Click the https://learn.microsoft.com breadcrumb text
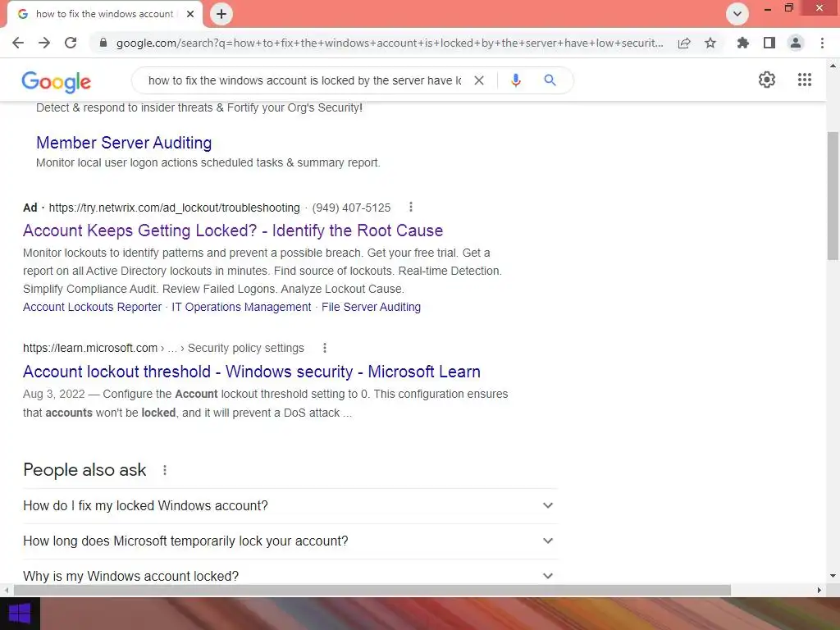 tap(90, 348)
